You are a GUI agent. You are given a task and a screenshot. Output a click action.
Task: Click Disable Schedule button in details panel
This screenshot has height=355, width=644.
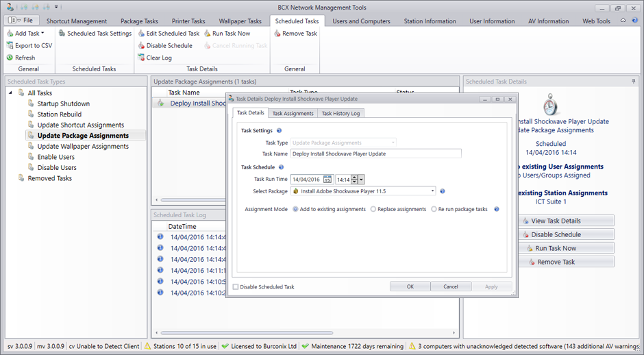(566, 234)
